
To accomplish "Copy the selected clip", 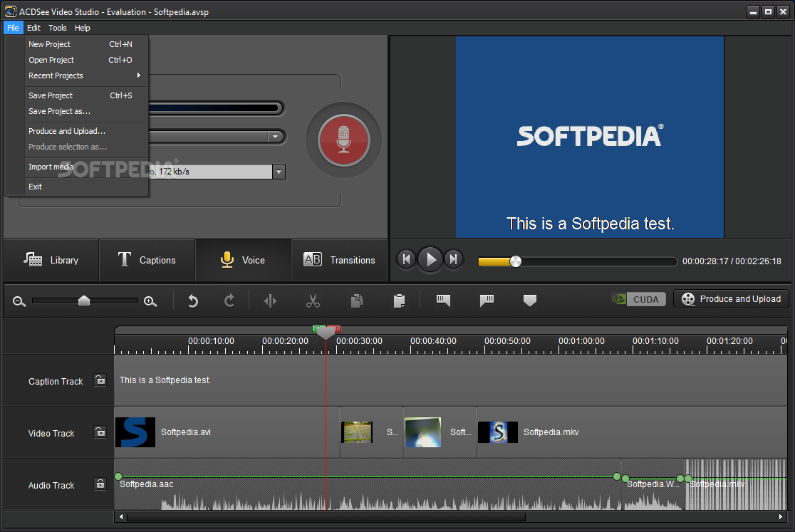I will click(356, 301).
